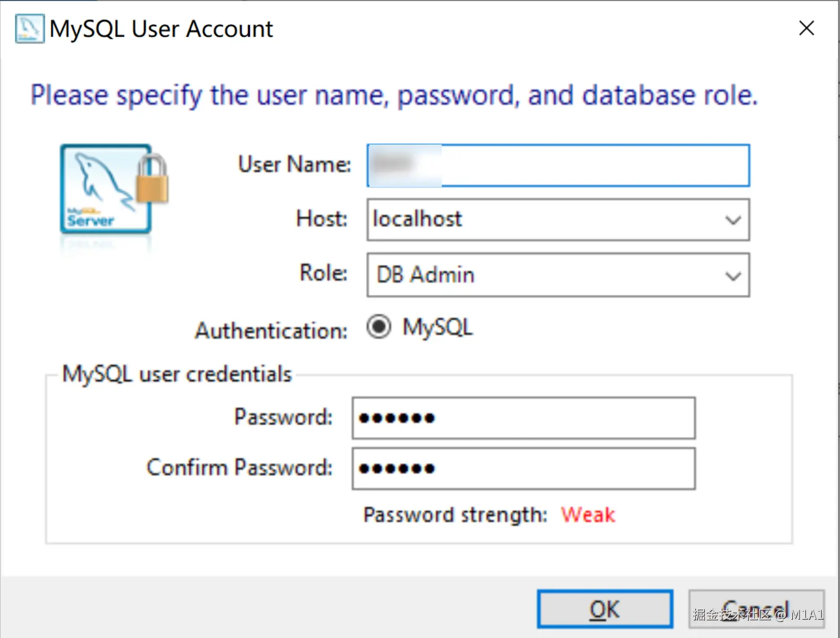This screenshot has width=840, height=638.
Task: Open the Role dropdown arrow
Action: click(733, 276)
